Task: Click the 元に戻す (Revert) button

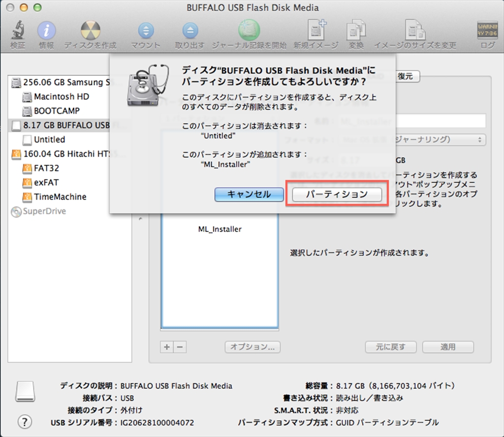Action: tap(391, 347)
